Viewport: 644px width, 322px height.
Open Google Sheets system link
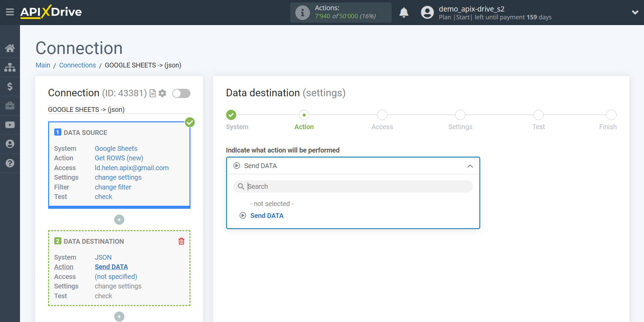click(x=116, y=148)
